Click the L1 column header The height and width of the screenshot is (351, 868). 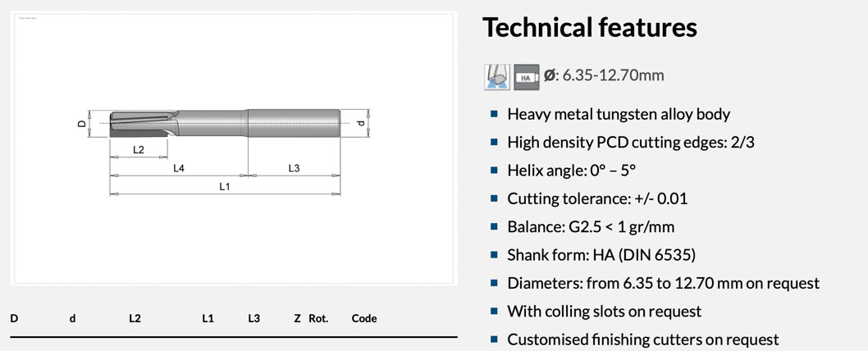(208, 318)
